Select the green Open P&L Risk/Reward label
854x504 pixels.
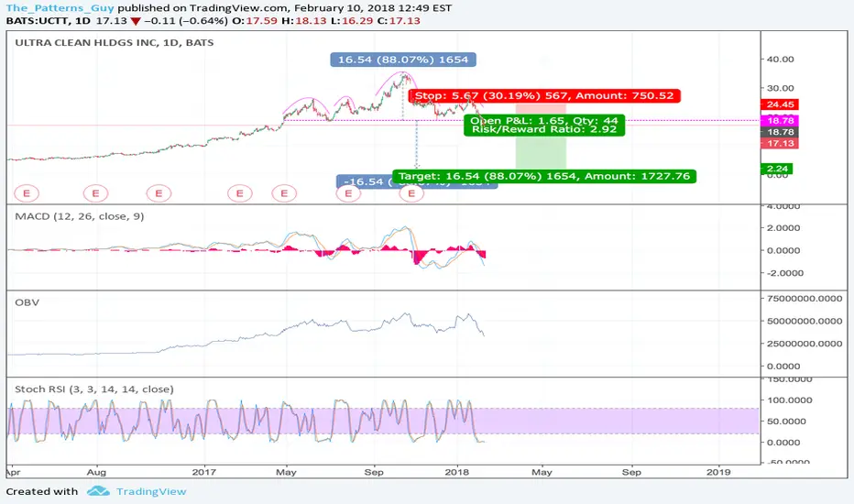544,125
